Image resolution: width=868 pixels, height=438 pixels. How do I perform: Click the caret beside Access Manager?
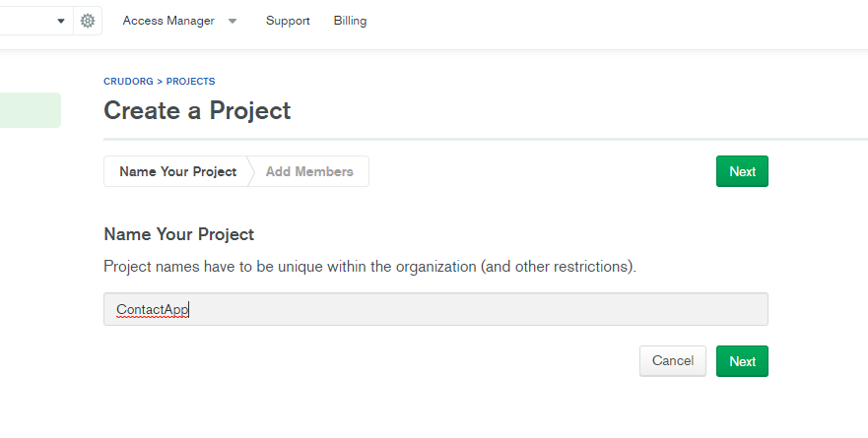(x=233, y=21)
